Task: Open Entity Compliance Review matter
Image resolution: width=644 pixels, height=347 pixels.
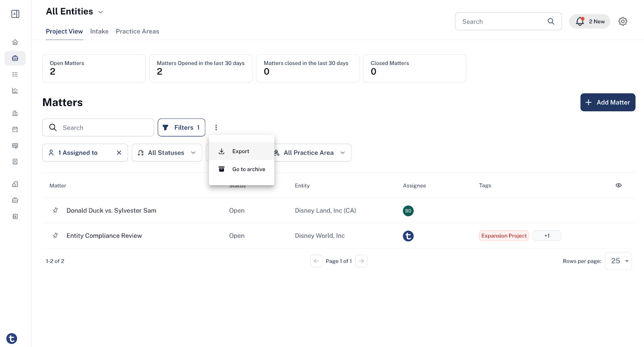Action: coord(104,235)
